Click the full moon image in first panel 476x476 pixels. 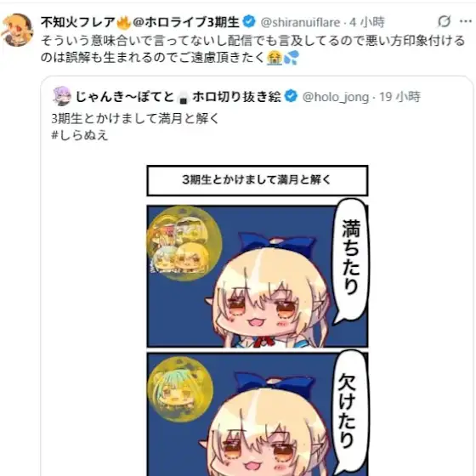pyautogui.click(x=184, y=243)
